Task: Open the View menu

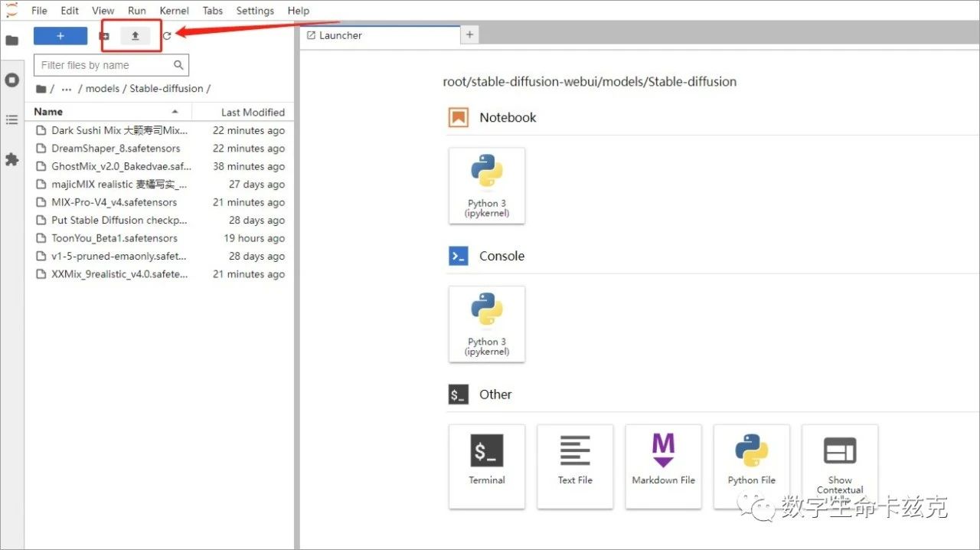Action: [x=103, y=11]
